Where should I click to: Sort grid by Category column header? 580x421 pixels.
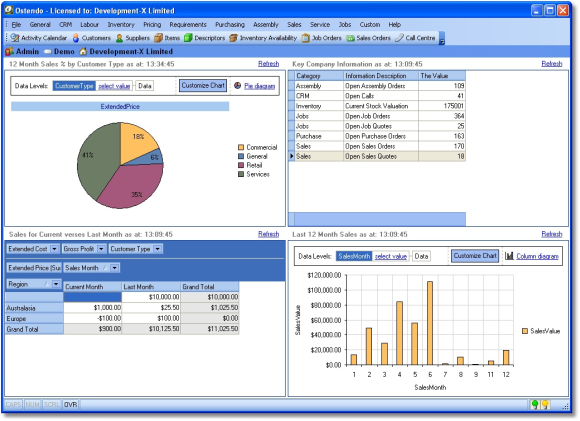tap(319, 75)
